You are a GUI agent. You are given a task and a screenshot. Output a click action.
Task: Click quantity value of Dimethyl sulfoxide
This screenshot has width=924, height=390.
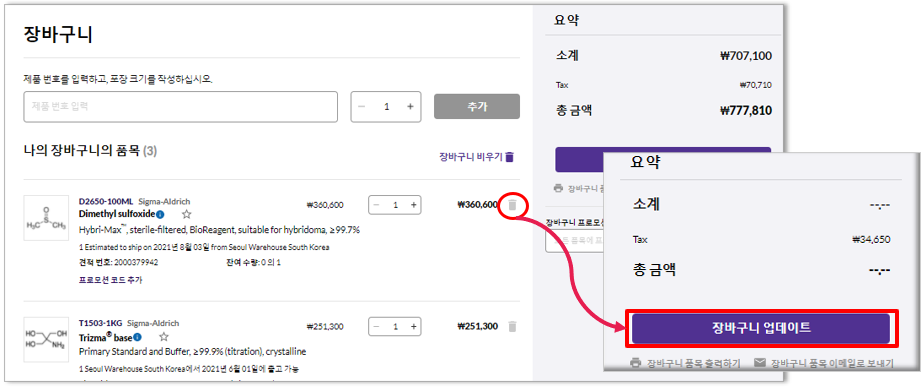(x=395, y=205)
